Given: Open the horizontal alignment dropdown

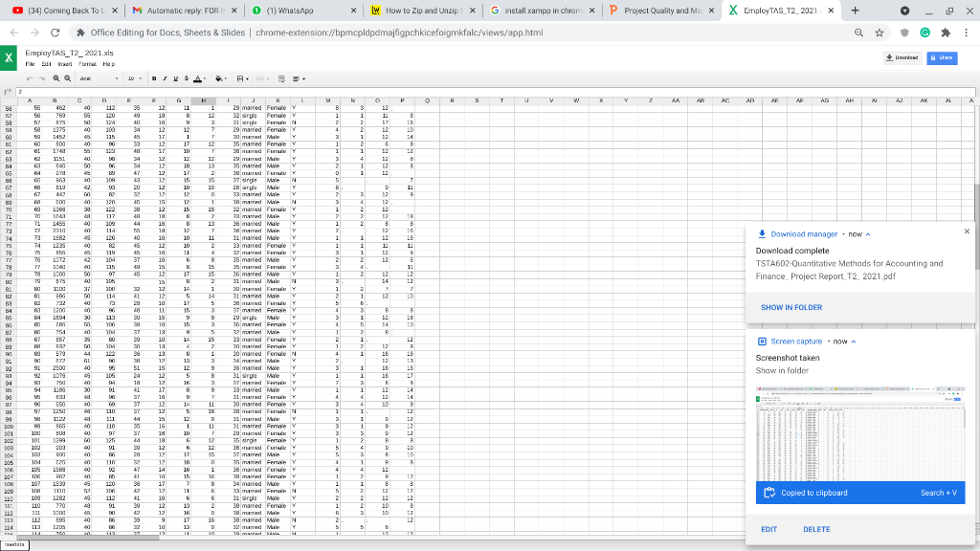Looking at the screenshot, I should [x=299, y=78].
